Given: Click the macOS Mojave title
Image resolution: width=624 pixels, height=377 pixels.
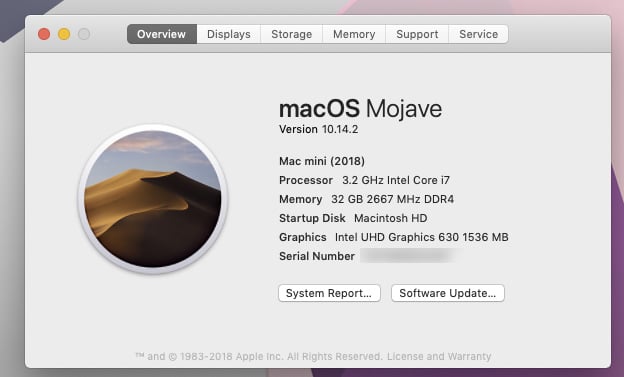Looking at the screenshot, I should (x=361, y=109).
